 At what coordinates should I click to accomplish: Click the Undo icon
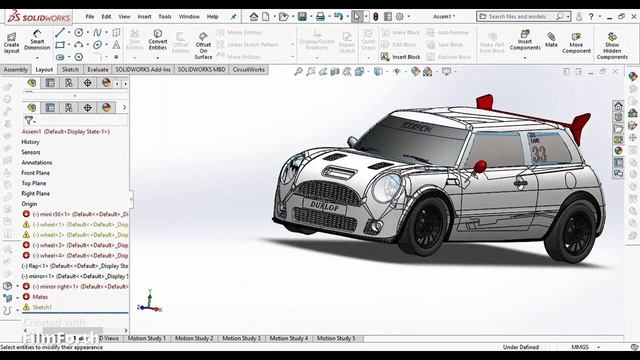coord(338,17)
